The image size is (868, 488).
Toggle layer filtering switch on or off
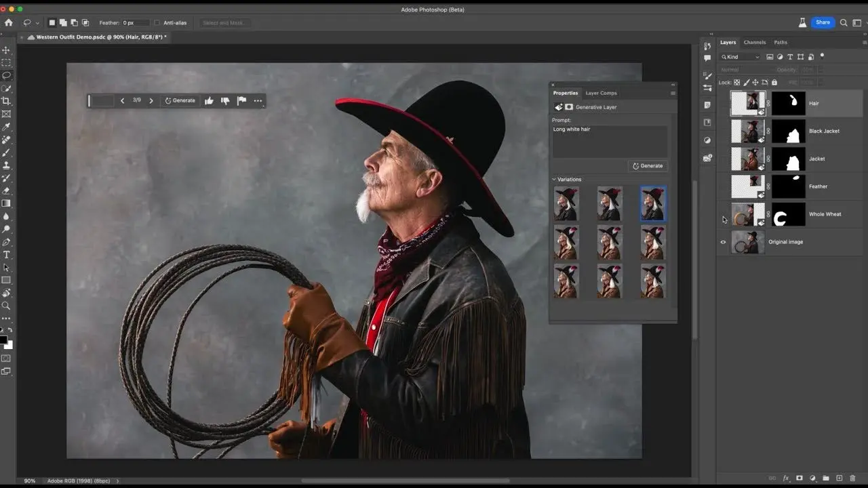pyautogui.click(x=822, y=56)
